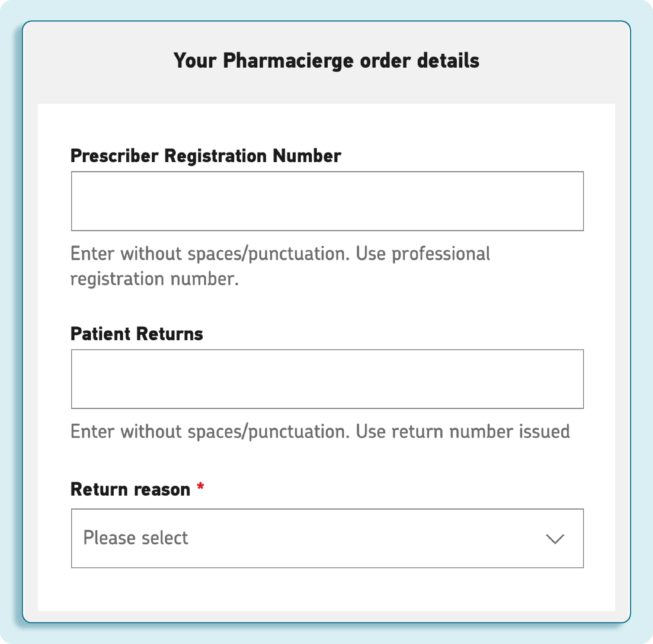Click the "Your Pharmacierge order details" heading
This screenshot has height=644, width=653.
point(326,61)
